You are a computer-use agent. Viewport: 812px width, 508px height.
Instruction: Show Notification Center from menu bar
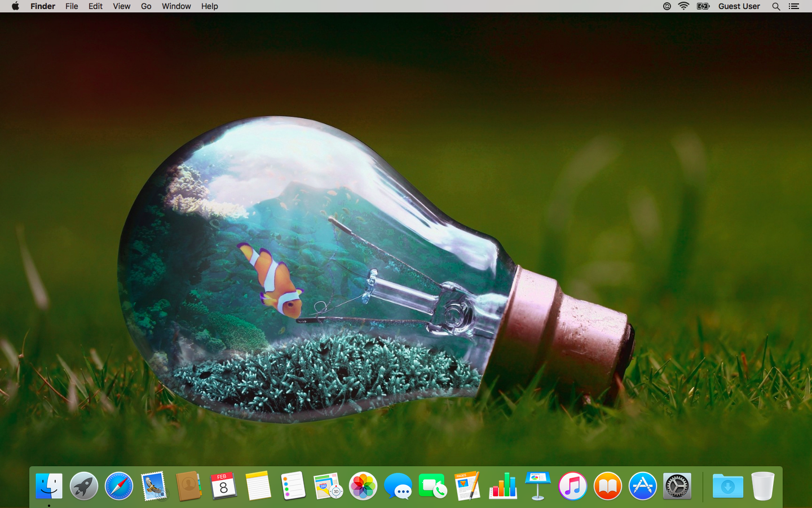[794, 6]
